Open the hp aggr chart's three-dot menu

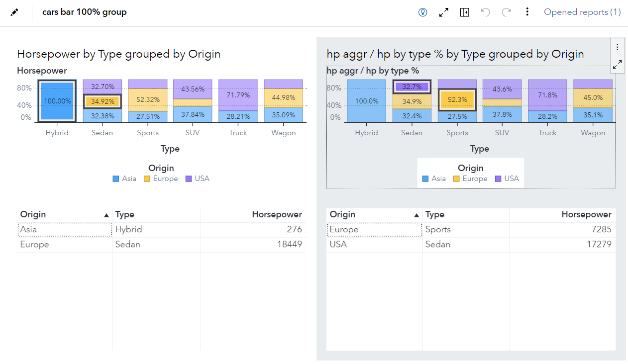click(x=617, y=47)
